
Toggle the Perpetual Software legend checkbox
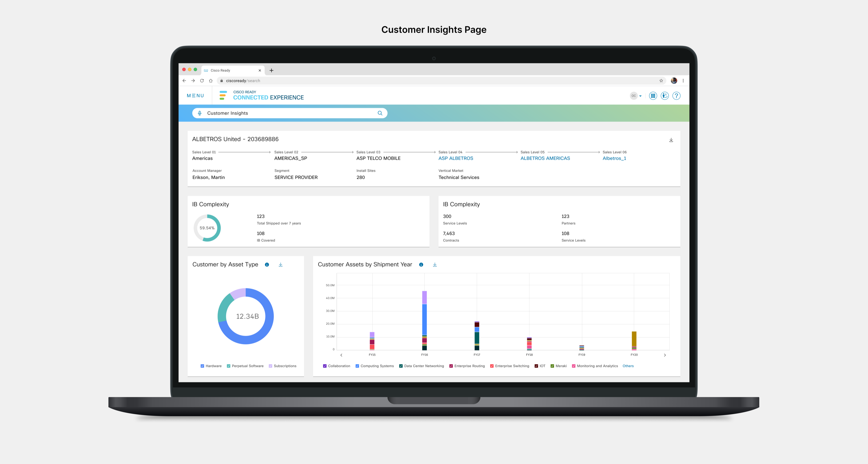[229, 366]
